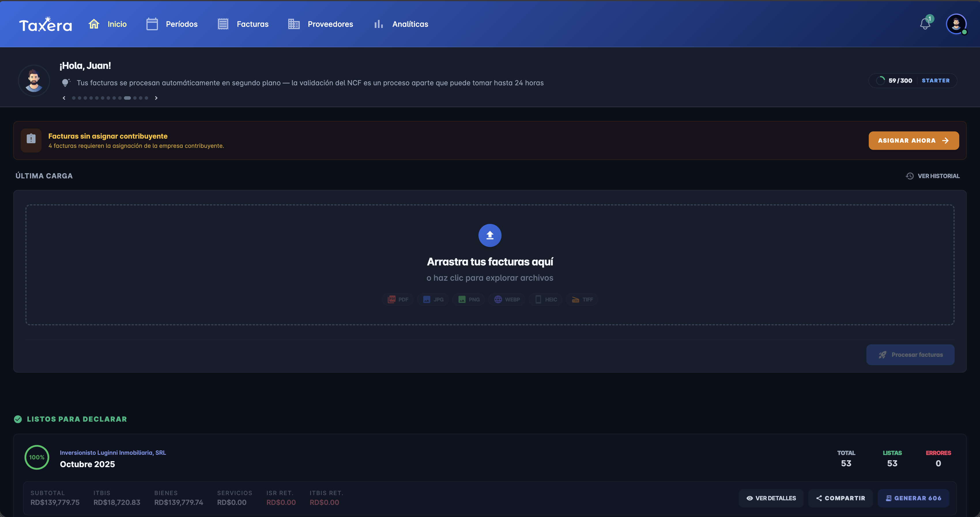Click TOTAL 53 count
The image size is (980, 517).
(x=846, y=458)
